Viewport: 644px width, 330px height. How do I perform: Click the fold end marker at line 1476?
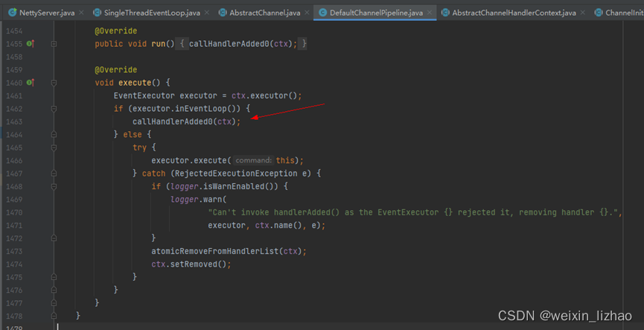point(54,290)
